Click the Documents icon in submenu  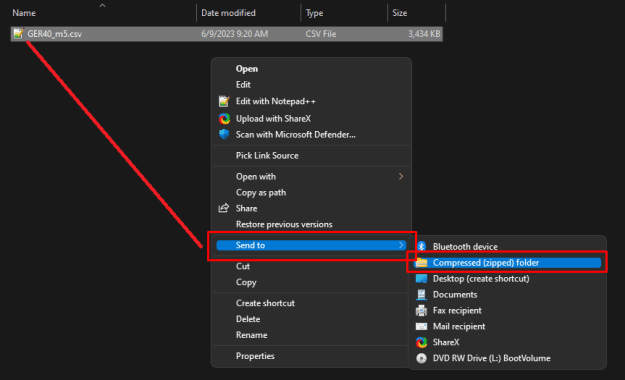click(421, 294)
